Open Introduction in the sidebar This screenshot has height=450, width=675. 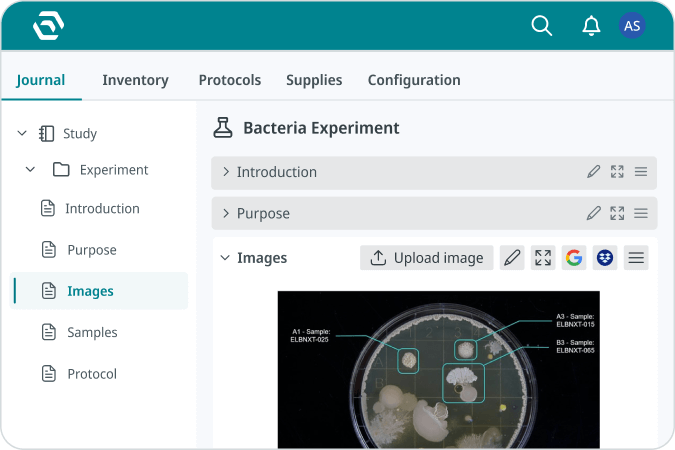click(102, 208)
